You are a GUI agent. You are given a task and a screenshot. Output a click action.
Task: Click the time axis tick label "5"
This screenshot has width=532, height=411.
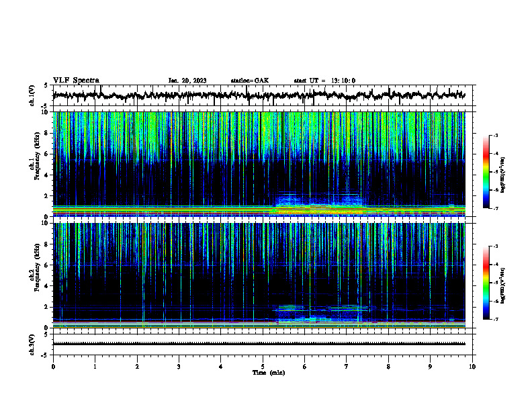click(x=263, y=367)
